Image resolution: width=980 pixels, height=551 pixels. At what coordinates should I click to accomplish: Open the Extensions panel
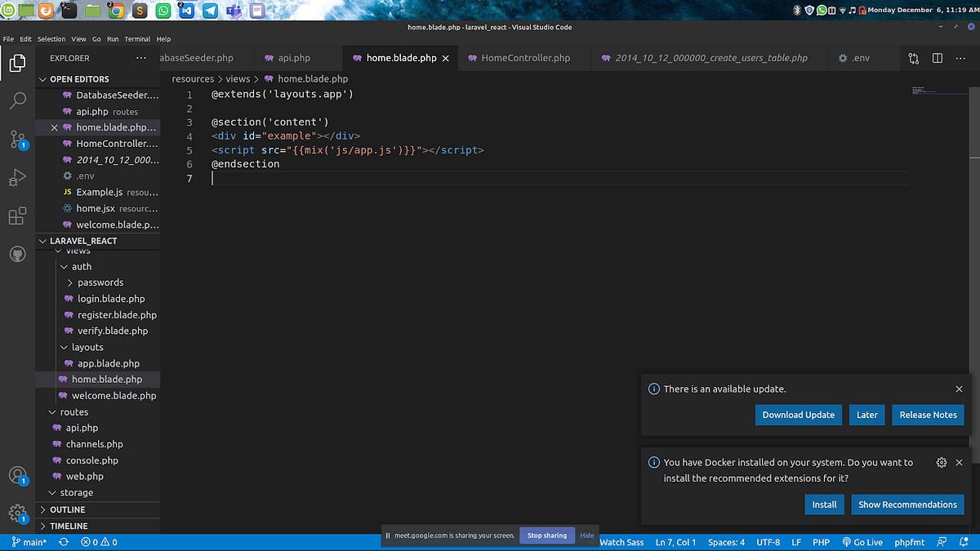point(18,216)
